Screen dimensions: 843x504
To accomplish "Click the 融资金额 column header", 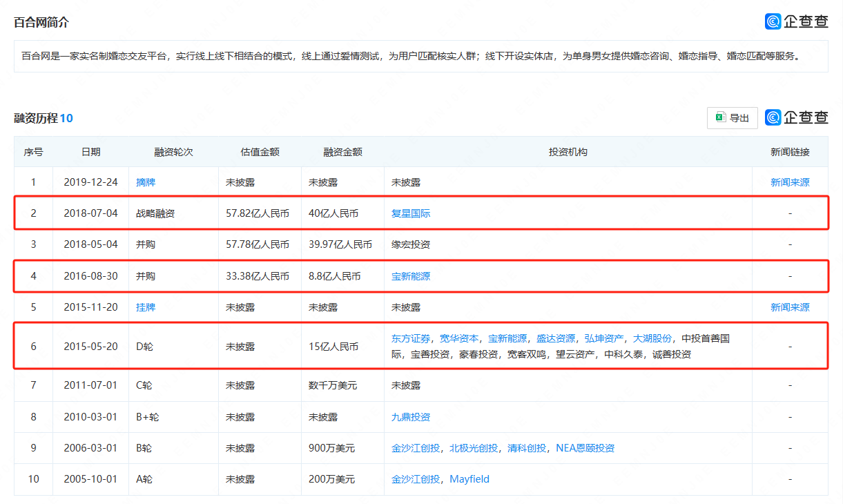I will coord(342,152).
